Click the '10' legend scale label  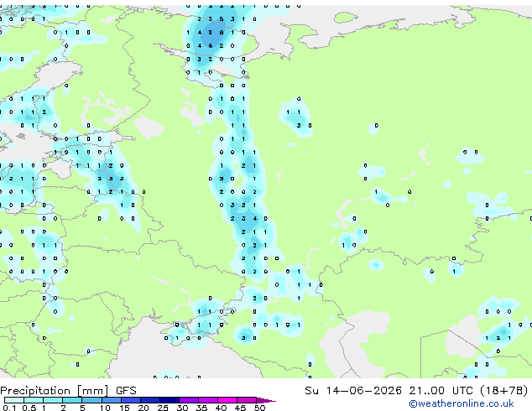[105, 408]
